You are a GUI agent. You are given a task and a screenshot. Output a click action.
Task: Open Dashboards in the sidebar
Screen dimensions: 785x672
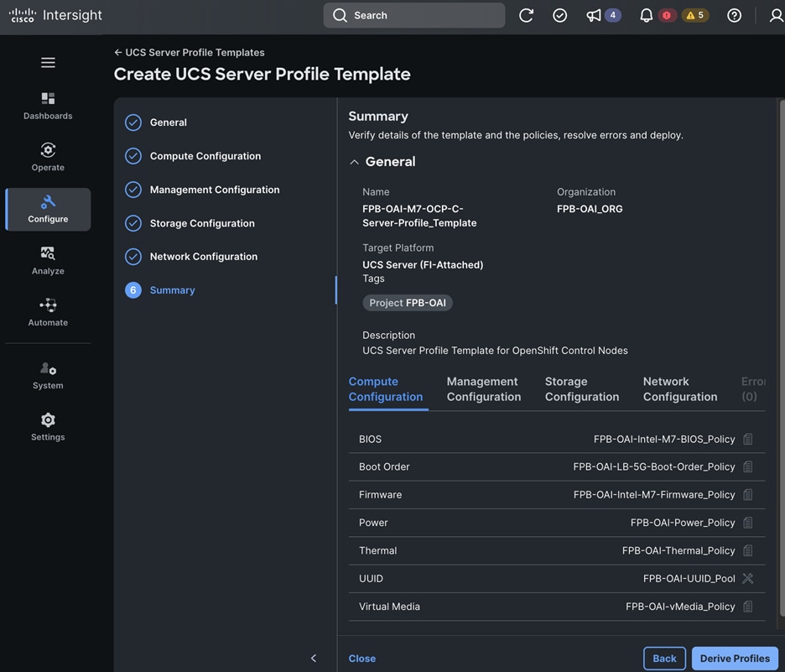click(x=48, y=106)
